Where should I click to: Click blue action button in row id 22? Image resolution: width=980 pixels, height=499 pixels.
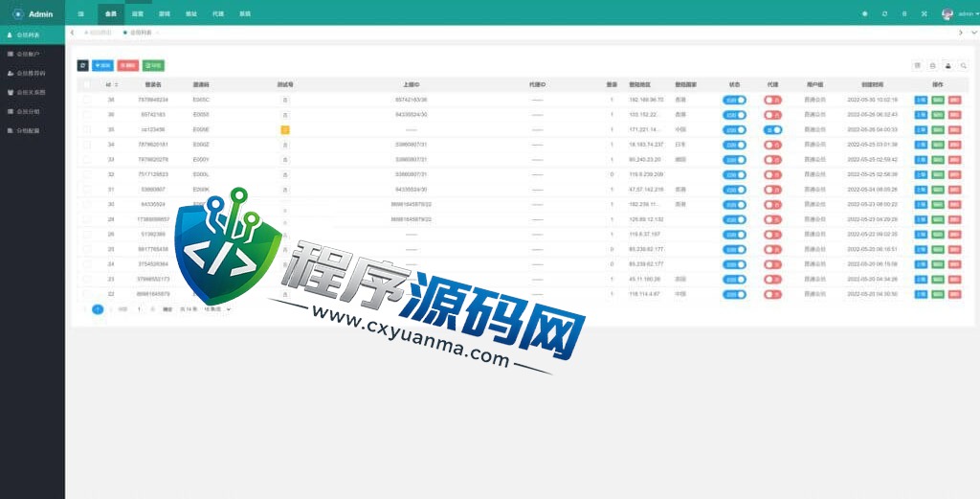921,294
